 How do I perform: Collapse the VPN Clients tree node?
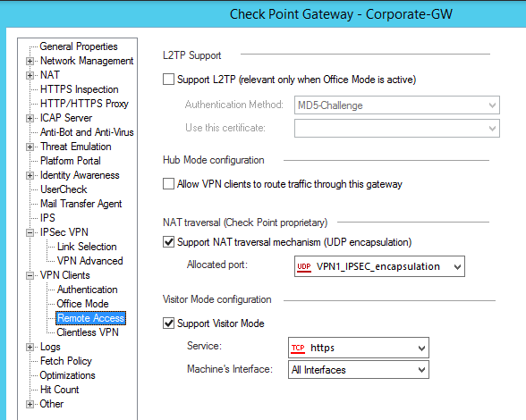tap(30, 275)
